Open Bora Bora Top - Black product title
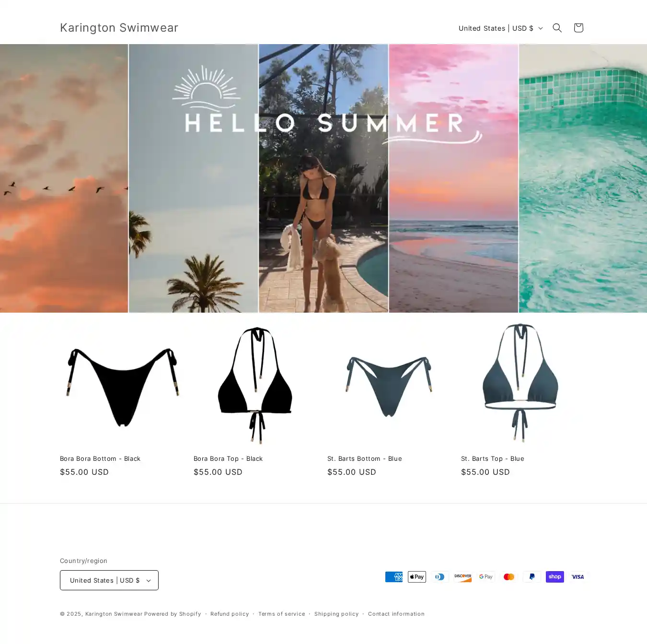The width and height of the screenshot is (647, 644). tap(228, 458)
